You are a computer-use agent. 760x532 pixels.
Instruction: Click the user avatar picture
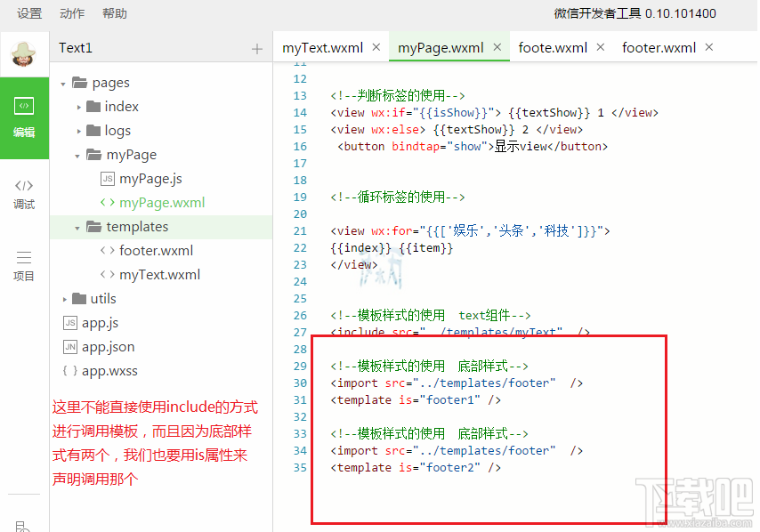[x=23, y=53]
